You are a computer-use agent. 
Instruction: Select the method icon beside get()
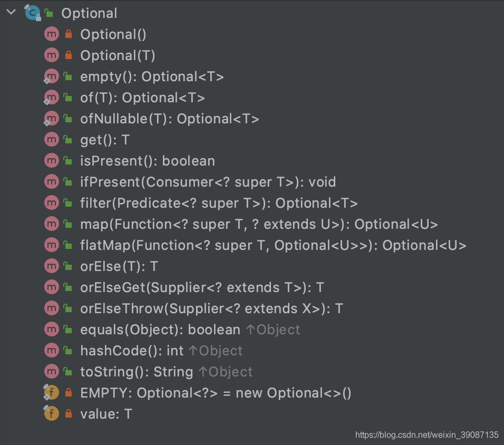(51, 139)
